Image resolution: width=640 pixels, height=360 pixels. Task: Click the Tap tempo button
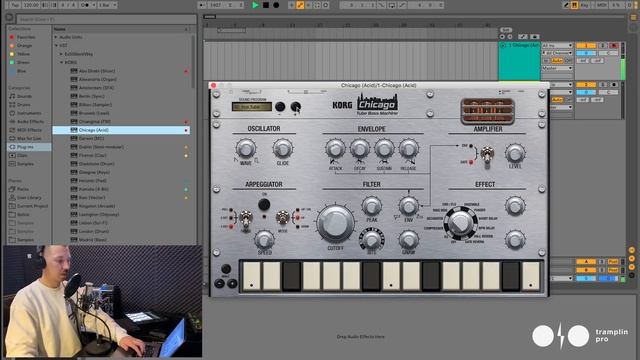[15, 5]
